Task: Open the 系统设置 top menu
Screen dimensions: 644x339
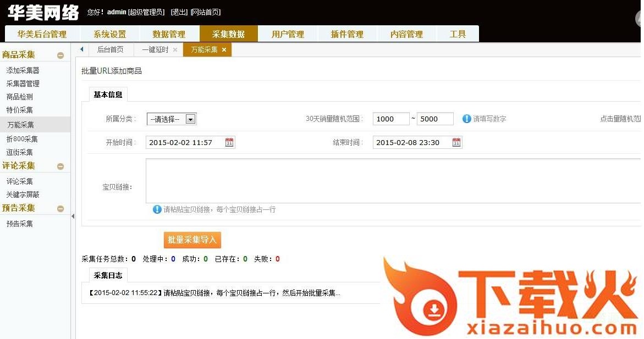Action: click(109, 34)
